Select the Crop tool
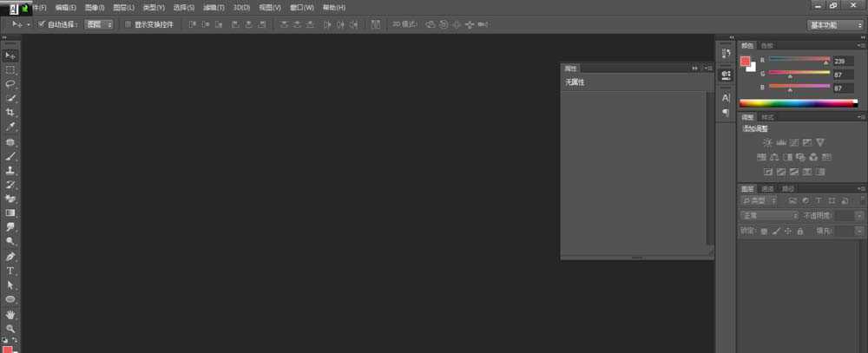868x353 pixels. tap(10, 113)
